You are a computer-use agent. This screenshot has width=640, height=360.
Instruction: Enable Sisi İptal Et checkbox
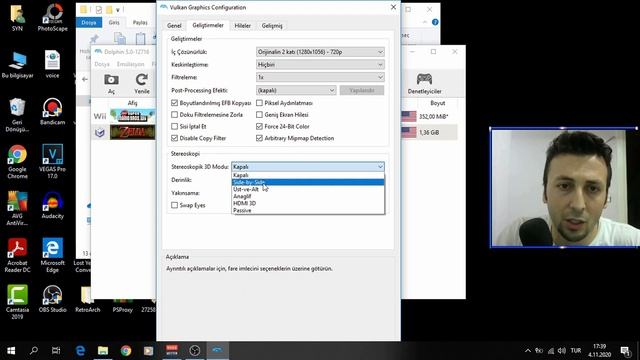pyautogui.click(x=174, y=127)
